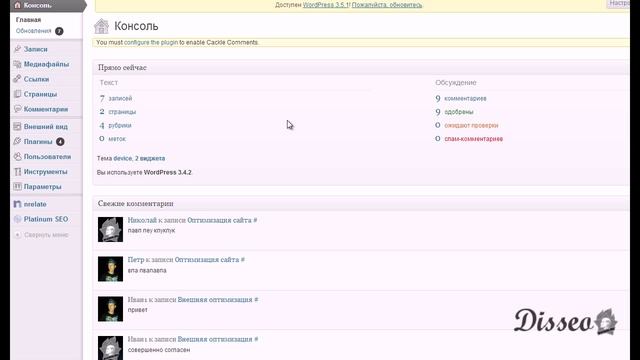Click avatar beside the привет comment
This screenshot has height=360, width=640.
(110, 309)
